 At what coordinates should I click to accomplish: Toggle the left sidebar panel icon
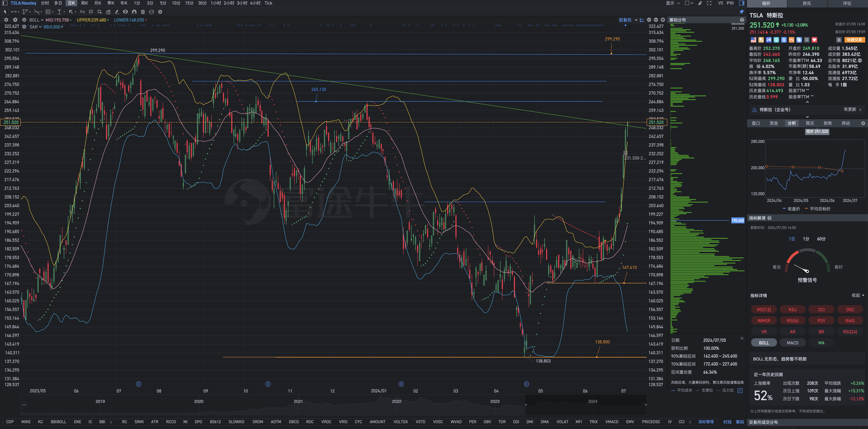click(x=5, y=3)
